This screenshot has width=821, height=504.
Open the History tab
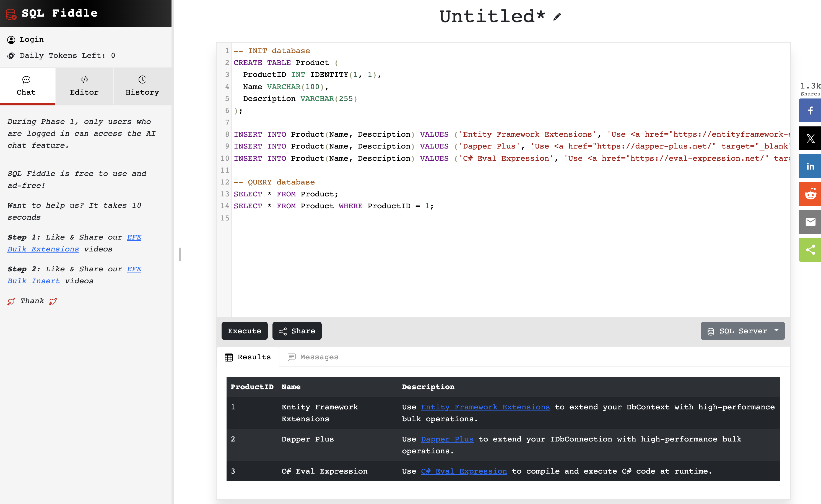pos(142,86)
